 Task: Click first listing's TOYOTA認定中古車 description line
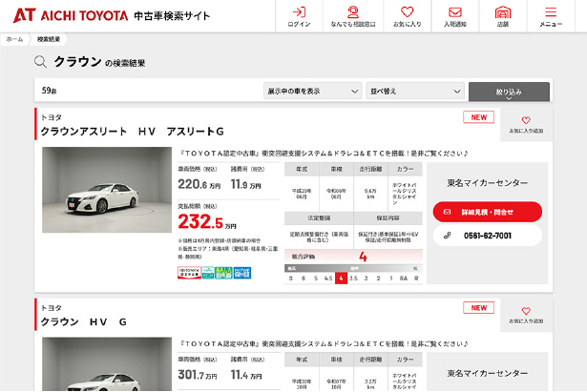[324, 154]
